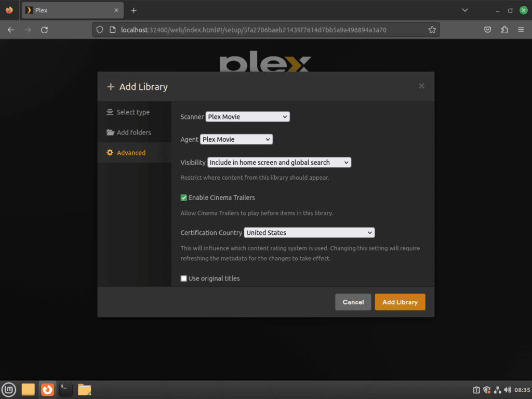Click the network status icon in system tray

tap(498, 390)
